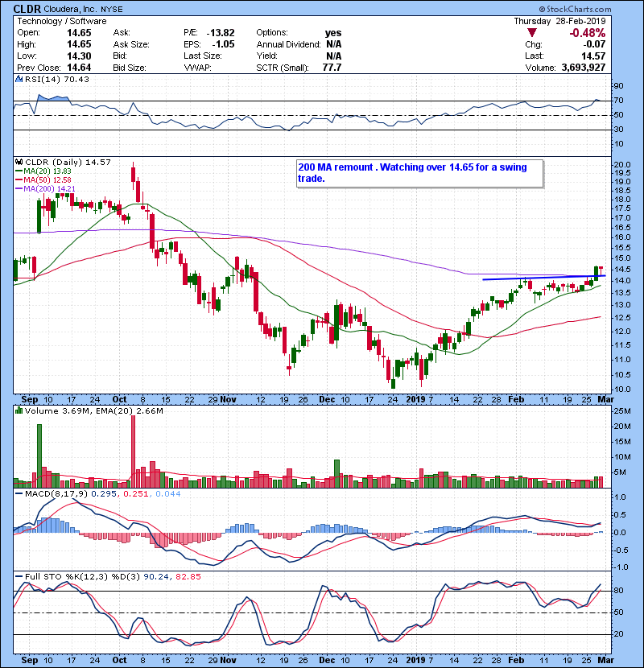Click the tall red volume spike in October
The height and width of the screenshot is (668, 644).
pos(133,451)
